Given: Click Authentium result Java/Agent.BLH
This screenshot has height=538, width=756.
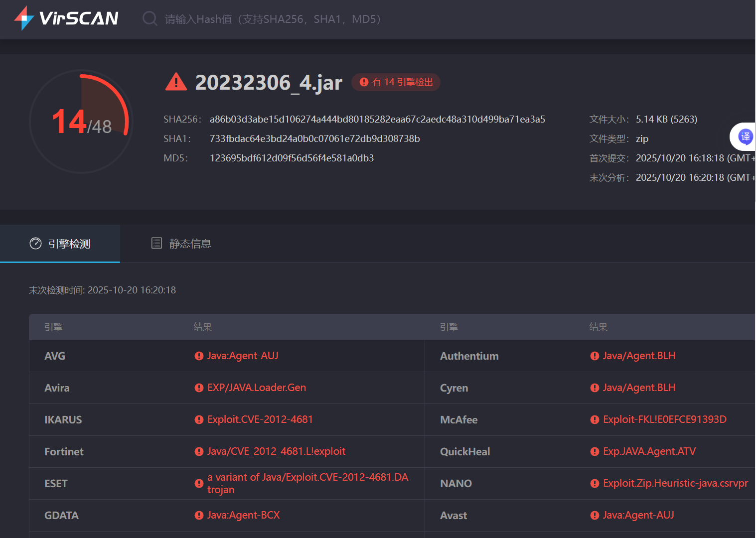Looking at the screenshot, I should pyautogui.click(x=639, y=356).
